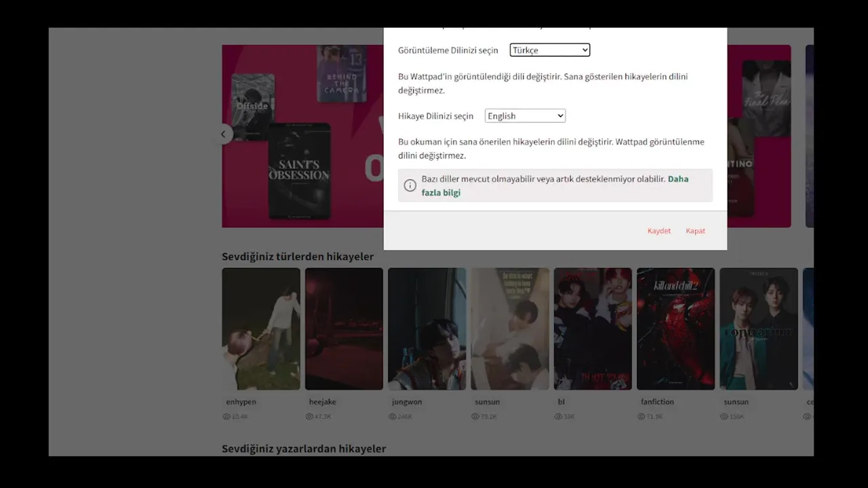Click the Offside book cover in banner
The width and height of the screenshot is (868, 488).
(x=253, y=107)
